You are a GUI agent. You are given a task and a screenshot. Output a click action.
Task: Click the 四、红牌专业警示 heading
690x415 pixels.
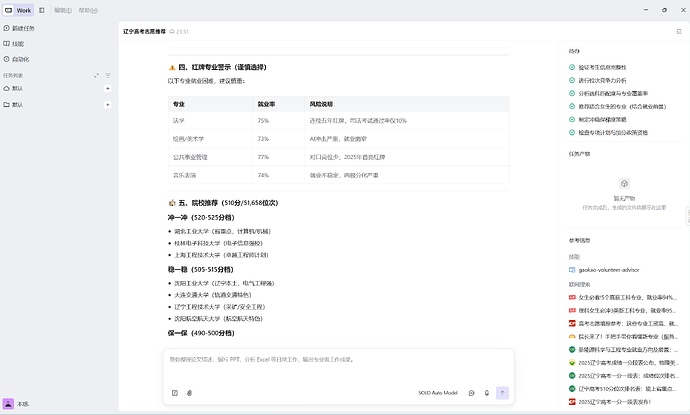pyautogui.click(x=217, y=67)
